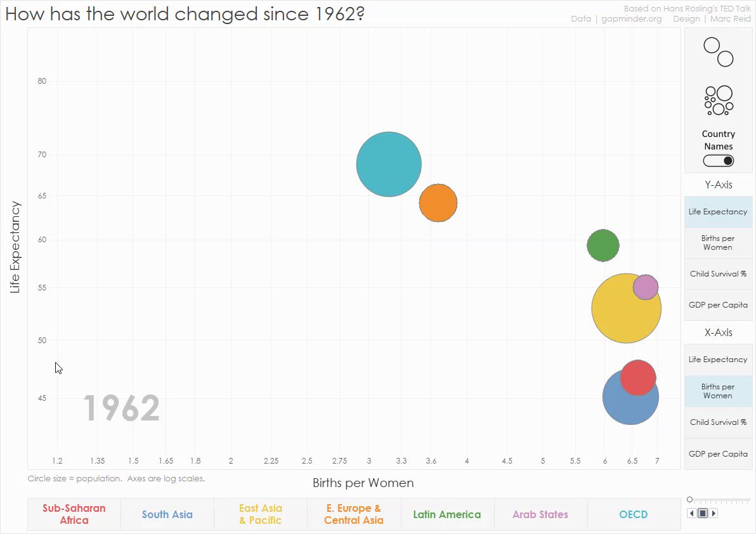
Task: Set X-Axis to GDP per Capita
Action: pos(718,453)
